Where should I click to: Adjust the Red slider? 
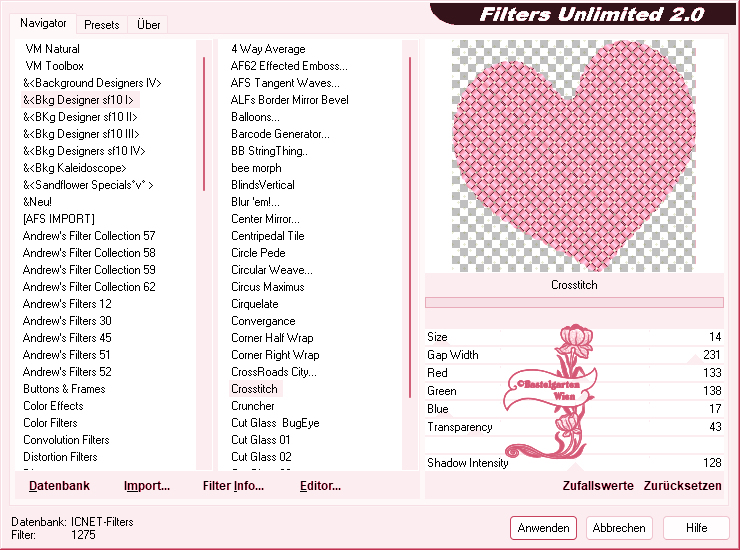pos(574,373)
